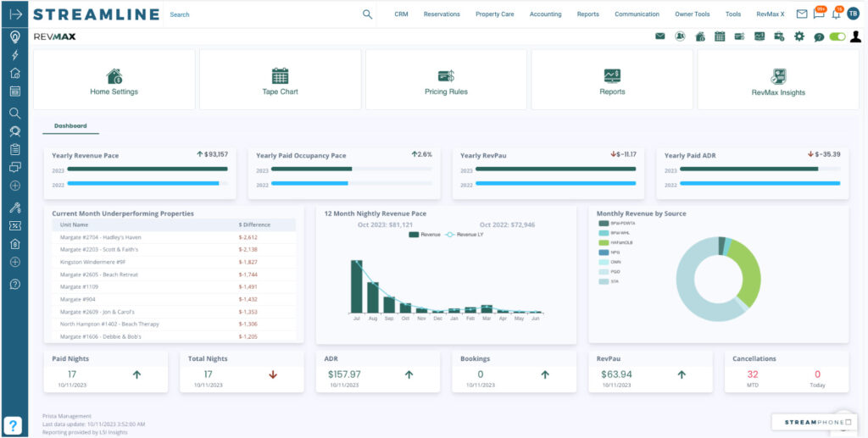Open the calendar grid icon in RevMax toolbar
Screen dimensions: 868x438
pyautogui.click(x=720, y=36)
